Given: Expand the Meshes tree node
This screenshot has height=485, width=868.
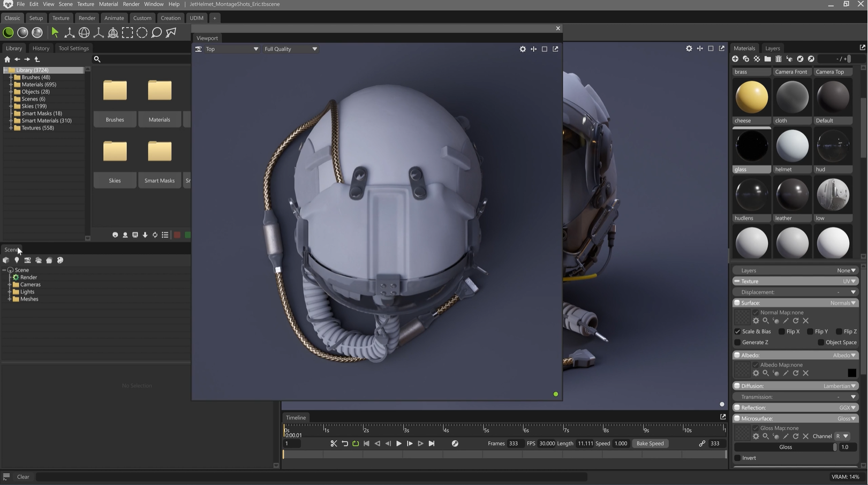Looking at the screenshot, I should pyautogui.click(x=10, y=299).
